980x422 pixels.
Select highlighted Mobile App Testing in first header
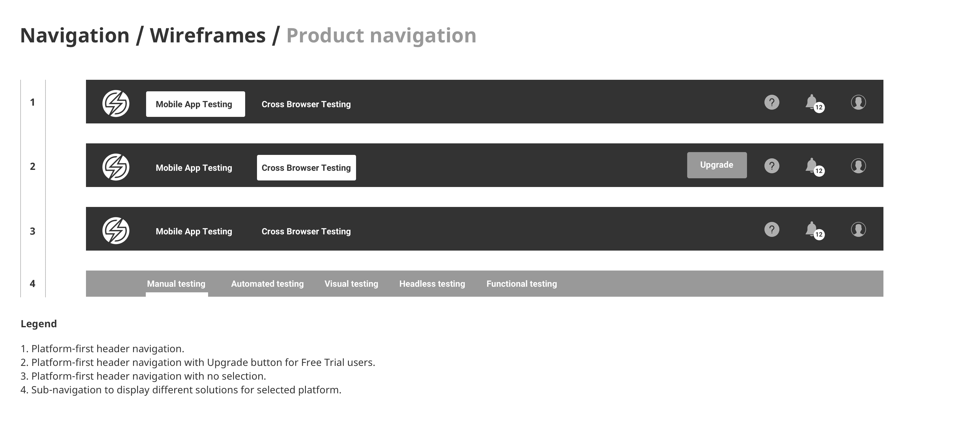coord(195,104)
